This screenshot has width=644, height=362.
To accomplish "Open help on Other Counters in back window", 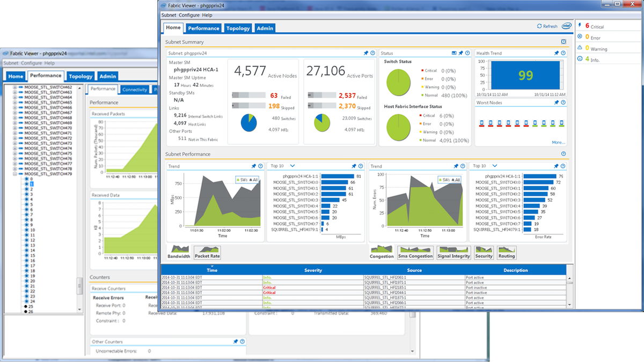I will [x=242, y=341].
